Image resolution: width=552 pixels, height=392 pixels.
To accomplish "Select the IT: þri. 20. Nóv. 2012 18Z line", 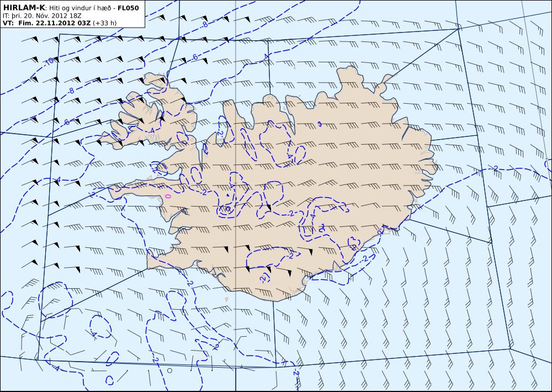I will (42, 16).
